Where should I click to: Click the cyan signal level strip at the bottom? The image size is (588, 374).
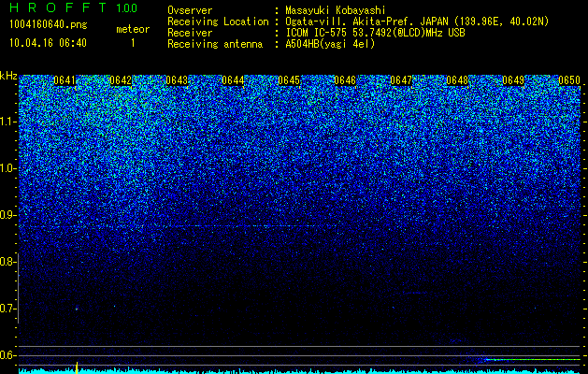(300, 371)
